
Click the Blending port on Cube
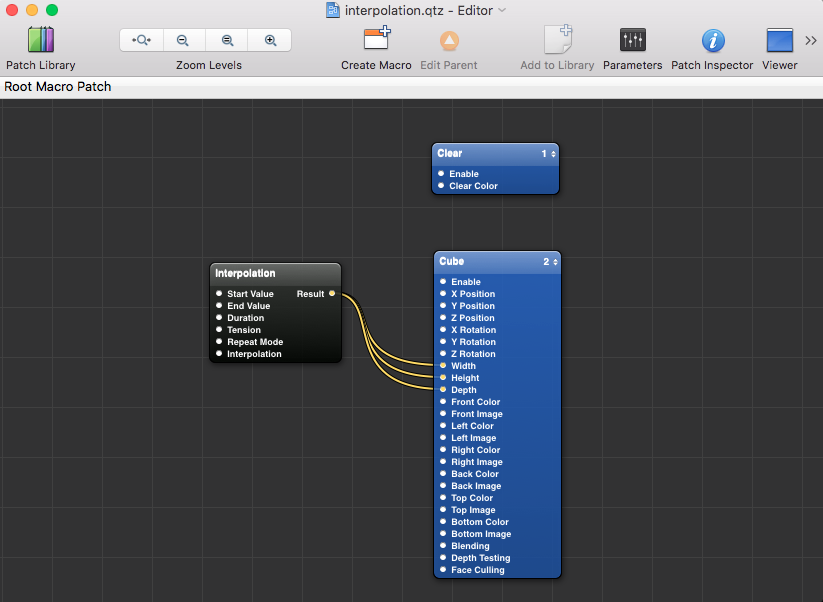click(x=443, y=546)
